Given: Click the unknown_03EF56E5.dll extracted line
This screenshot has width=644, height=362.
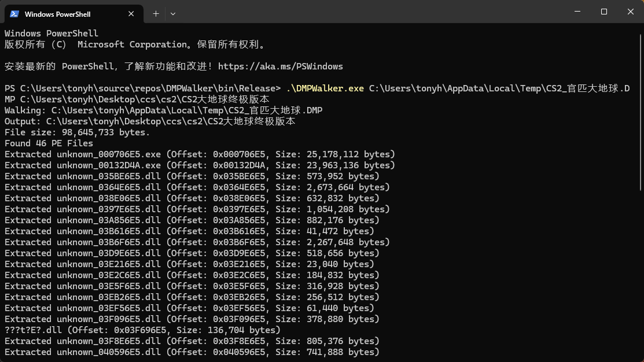Looking at the screenshot, I should 189,308.
